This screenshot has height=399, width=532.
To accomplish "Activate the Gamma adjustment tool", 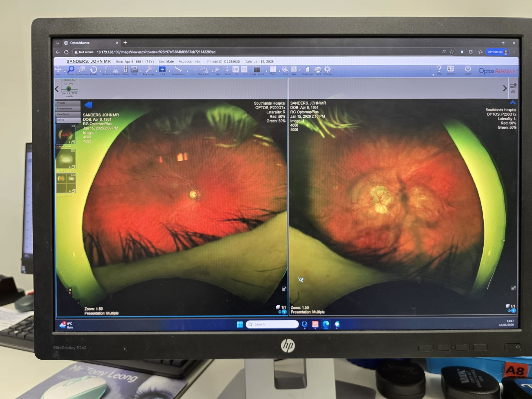I will (106, 70).
